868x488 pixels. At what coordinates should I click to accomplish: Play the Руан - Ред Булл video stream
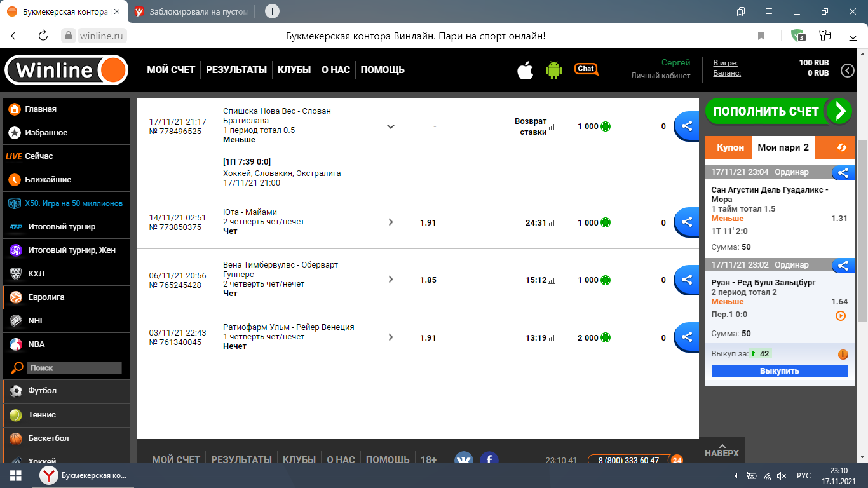[x=840, y=316]
